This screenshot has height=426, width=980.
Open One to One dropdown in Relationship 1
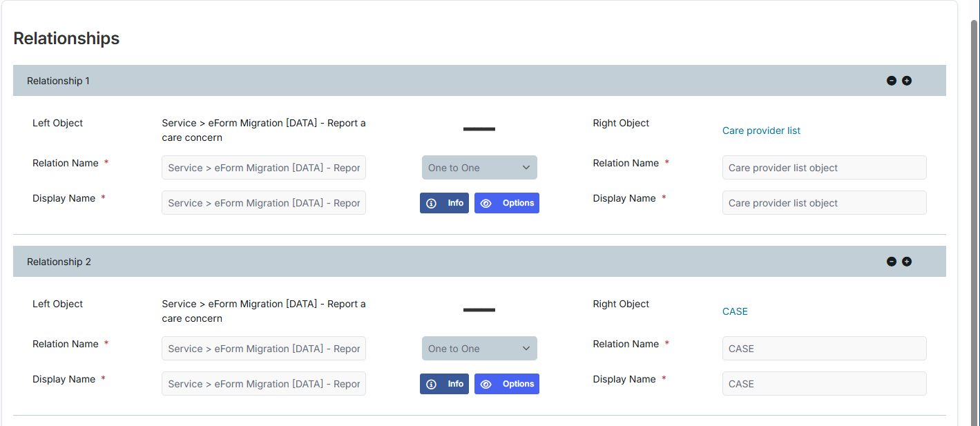pos(479,168)
